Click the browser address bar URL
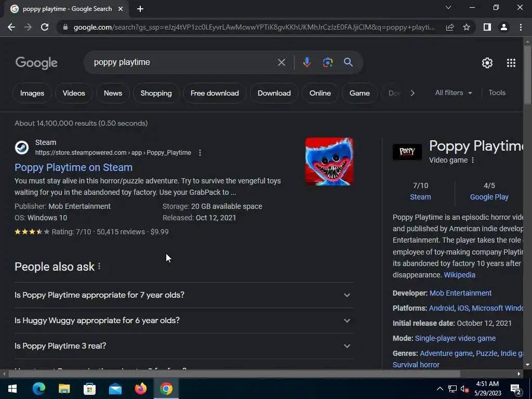The width and height of the screenshot is (532, 399). (x=254, y=27)
